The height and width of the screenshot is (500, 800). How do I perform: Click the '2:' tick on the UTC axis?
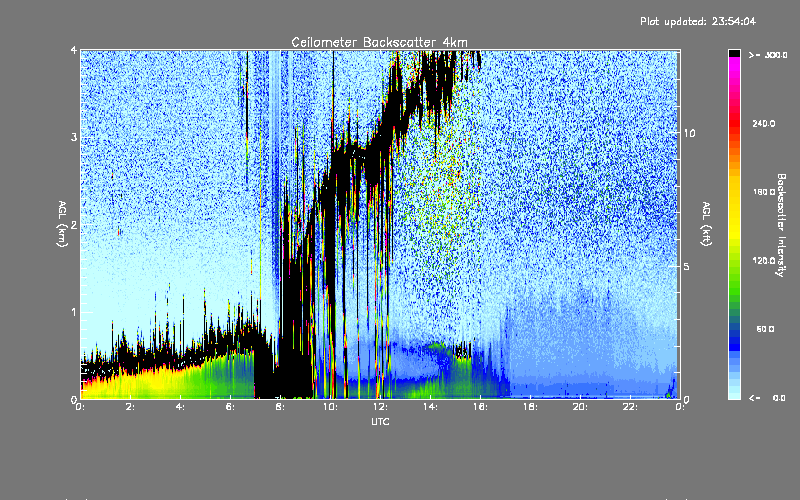(x=130, y=407)
